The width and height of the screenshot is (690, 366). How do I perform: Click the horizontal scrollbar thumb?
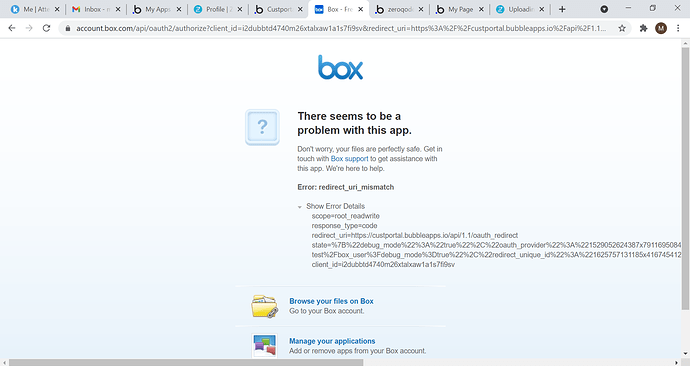point(186,362)
